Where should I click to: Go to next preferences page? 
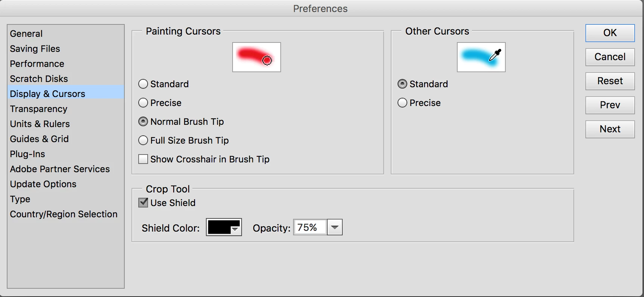[610, 129]
